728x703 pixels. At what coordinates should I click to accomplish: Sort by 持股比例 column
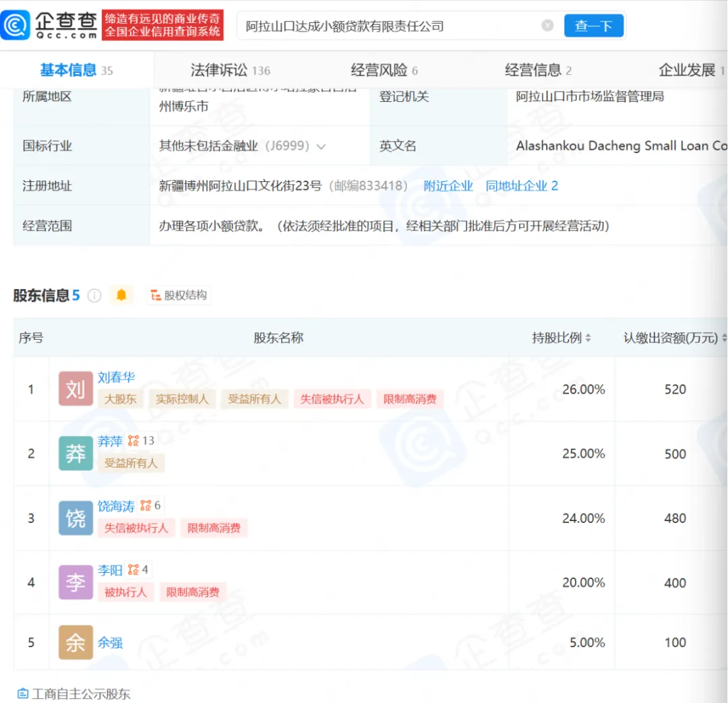[x=588, y=338]
